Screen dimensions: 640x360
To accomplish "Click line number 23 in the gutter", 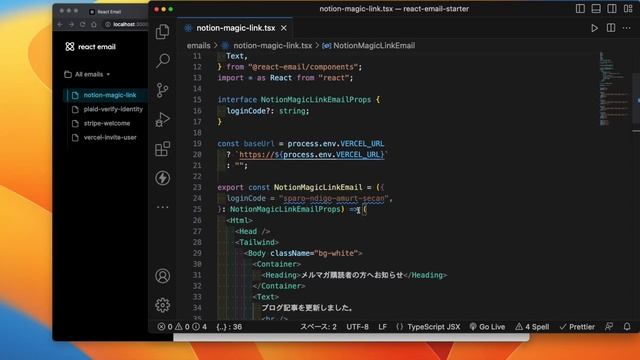I will pos(197,187).
